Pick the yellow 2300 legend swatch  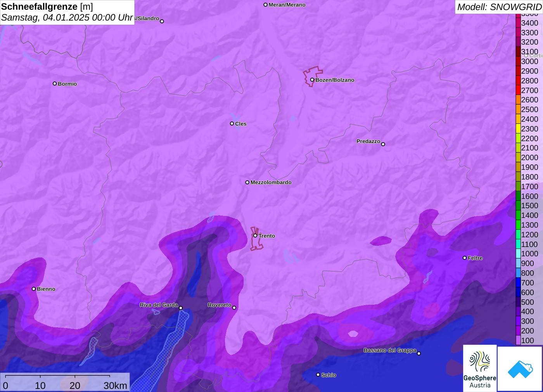[x=518, y=129]
